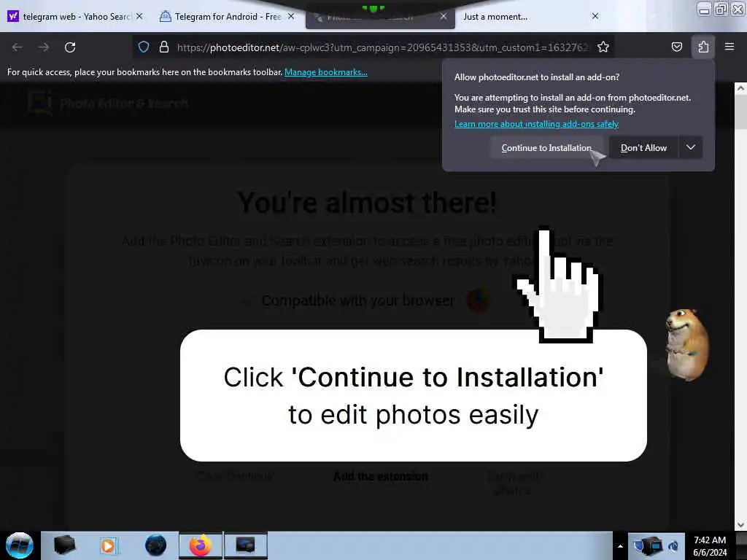Click the photoeditor.net URL address field

pos(381,47)
